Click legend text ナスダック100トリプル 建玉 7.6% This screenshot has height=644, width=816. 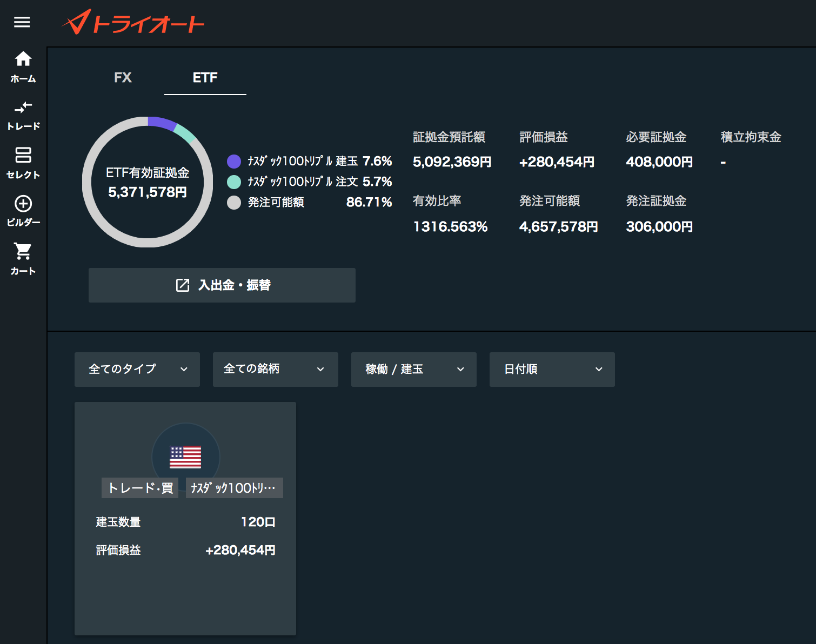(320, 162)
